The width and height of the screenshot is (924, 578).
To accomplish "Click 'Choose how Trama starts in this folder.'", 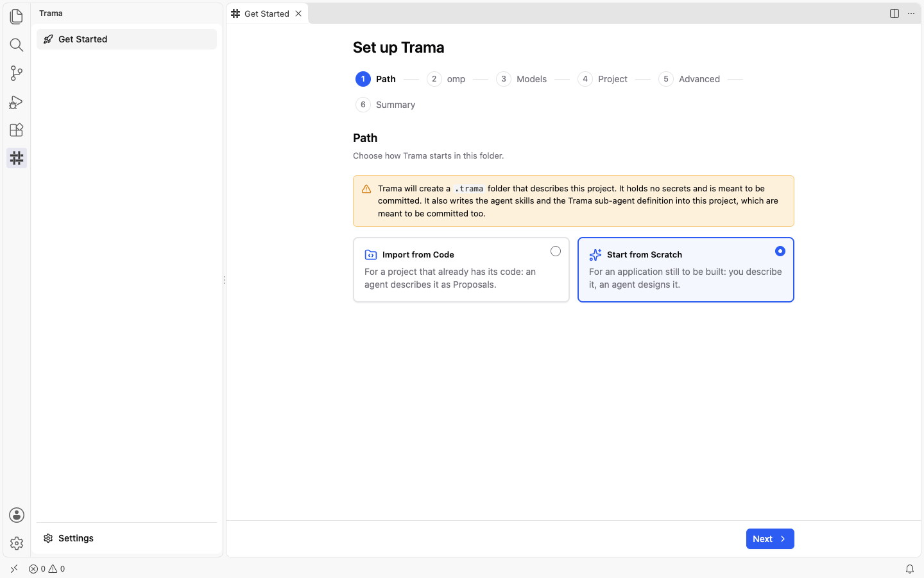I will pyautogui.click(x=429, y=156).
